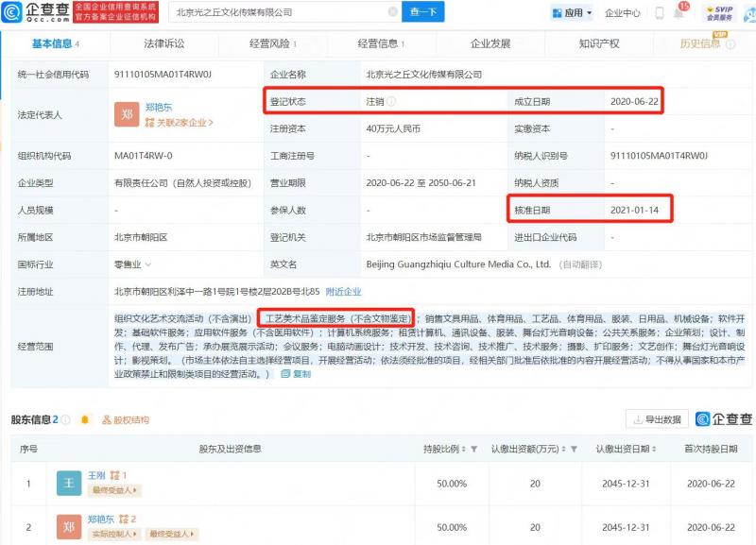
Task: Select the MA01T4RW-0 organization code
Action: pyautogui.click(x=144, y=156)
